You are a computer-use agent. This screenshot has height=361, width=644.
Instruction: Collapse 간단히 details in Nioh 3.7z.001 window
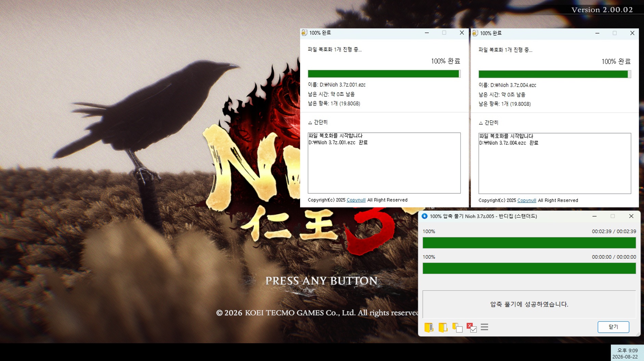[318, 122]
